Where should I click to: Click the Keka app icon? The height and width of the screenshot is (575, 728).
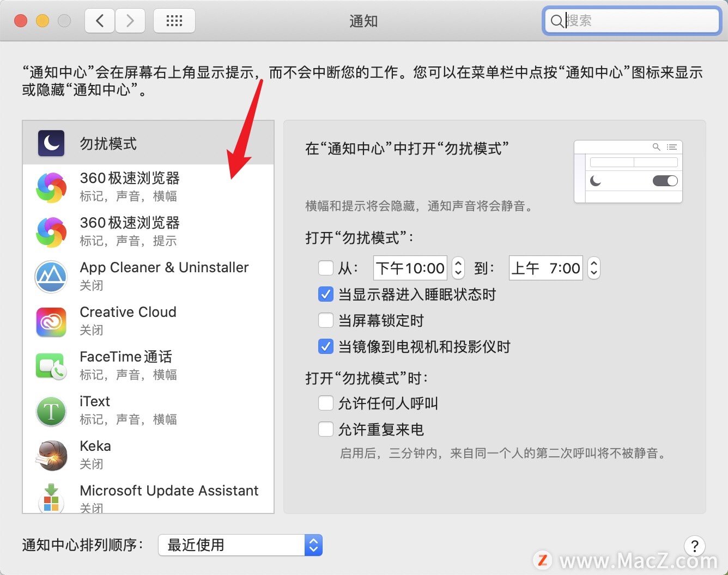(x=51, y=456)
